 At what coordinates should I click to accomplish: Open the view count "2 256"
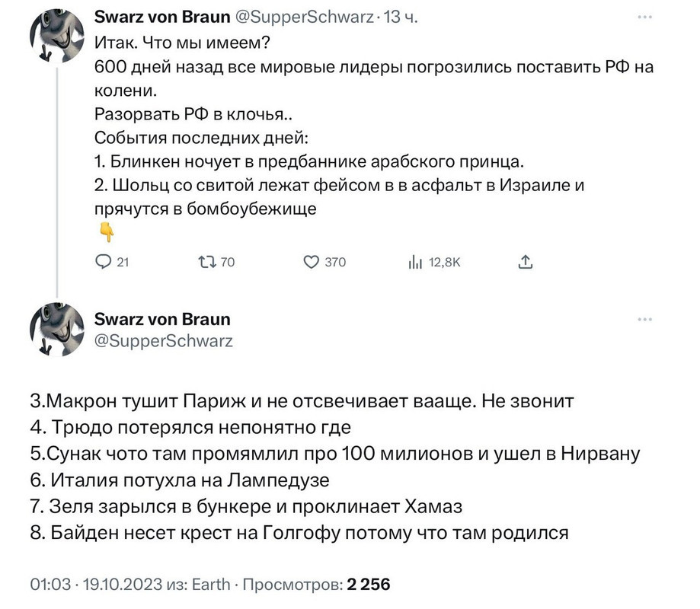[369, 585]
